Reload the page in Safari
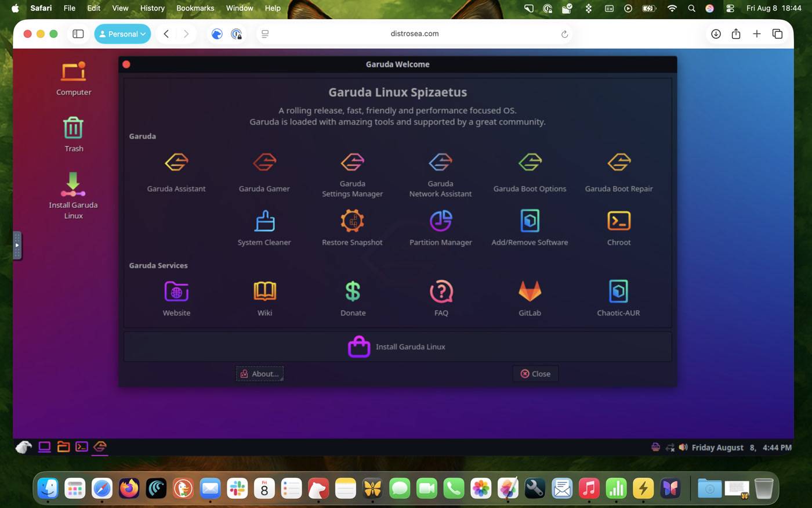This screenshot has width=812, height=508. 564,34
